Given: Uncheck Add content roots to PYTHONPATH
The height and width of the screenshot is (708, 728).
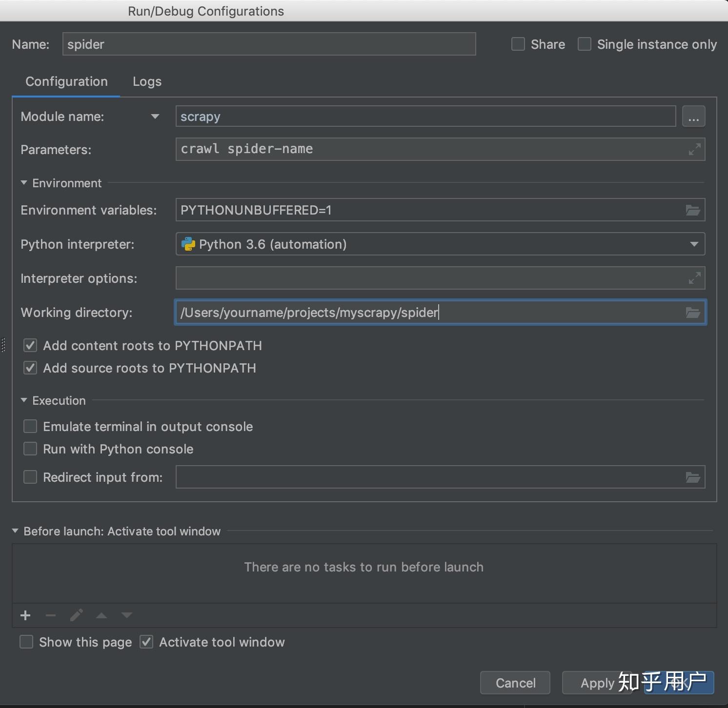Looking at the screenshot, I should [x=30, y=346].
